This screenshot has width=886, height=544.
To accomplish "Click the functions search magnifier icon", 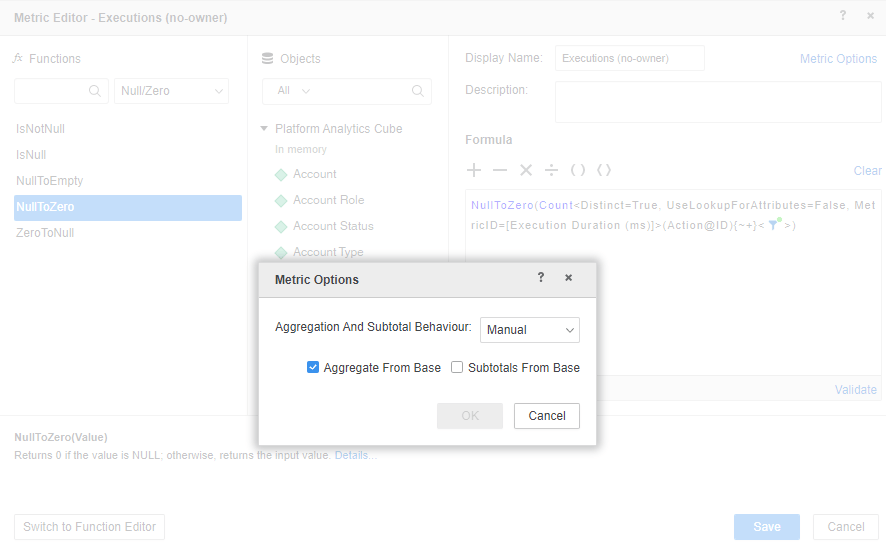I will [x=95, y=91].
